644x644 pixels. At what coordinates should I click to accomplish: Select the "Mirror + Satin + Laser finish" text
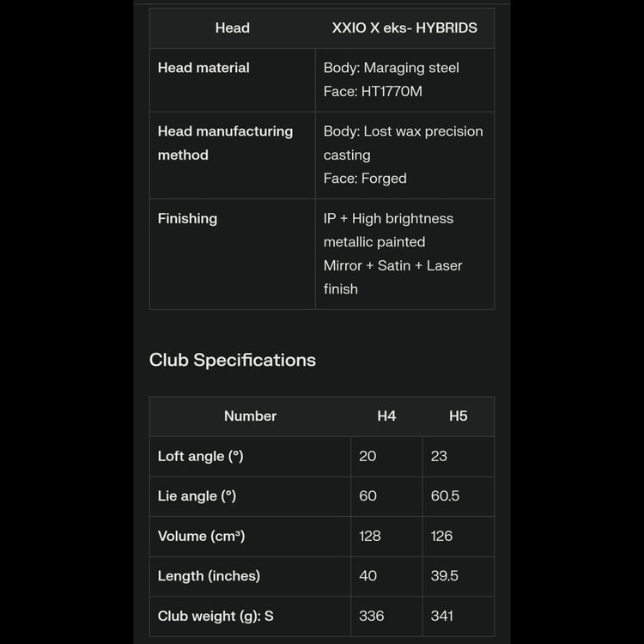pos(392,277)
